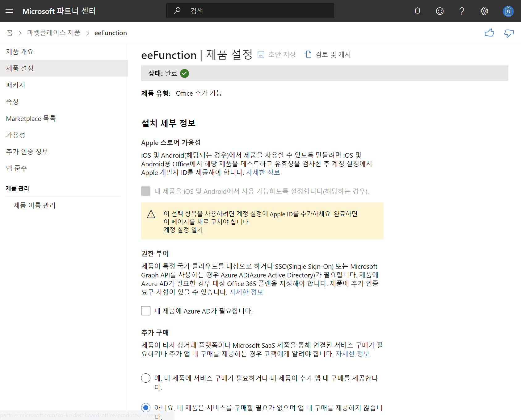The image size is (521, 420).
Task: Click the green status complete checkmark
Action: coord(184,73)
